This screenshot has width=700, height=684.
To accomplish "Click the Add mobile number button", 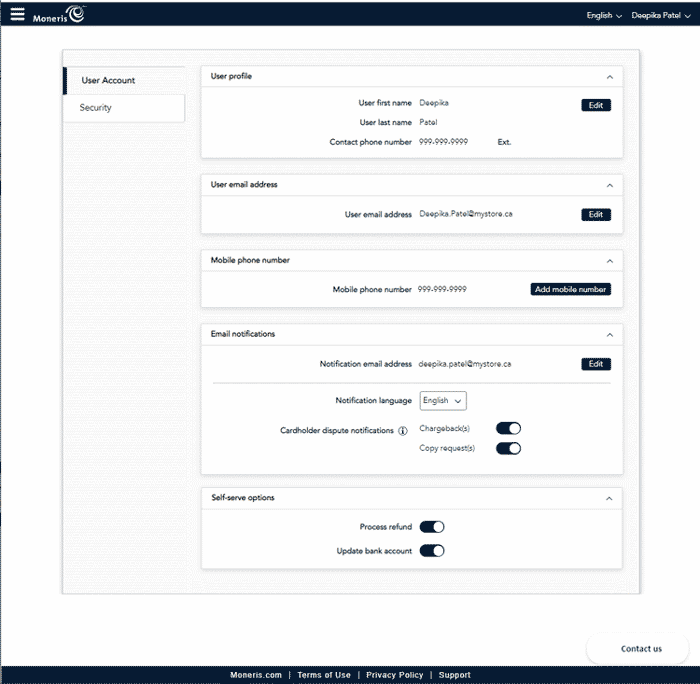I will (x=571, y=289).
